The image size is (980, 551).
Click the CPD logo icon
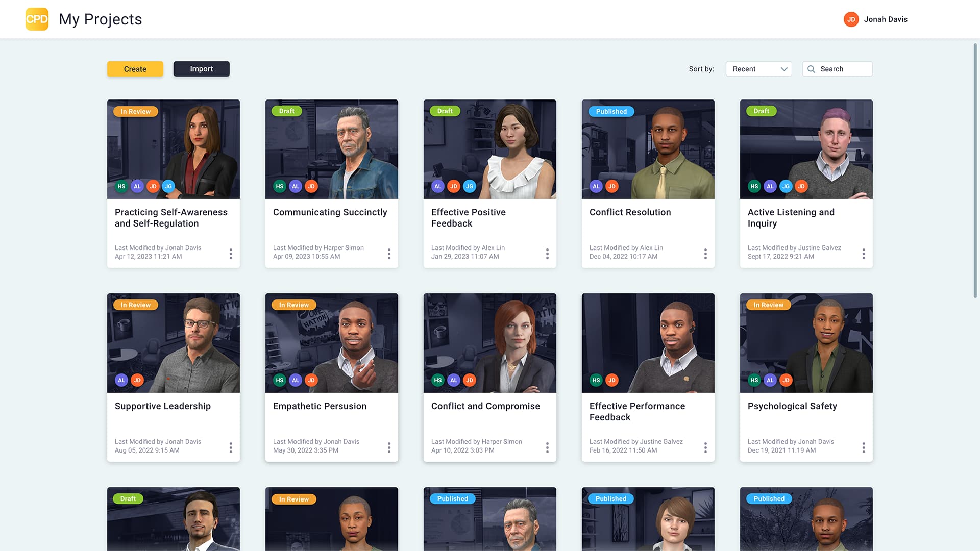click(x=37, y=19)
